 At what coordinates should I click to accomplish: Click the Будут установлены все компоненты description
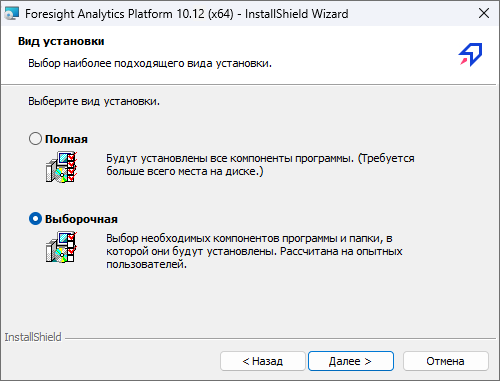click(260, 165)
